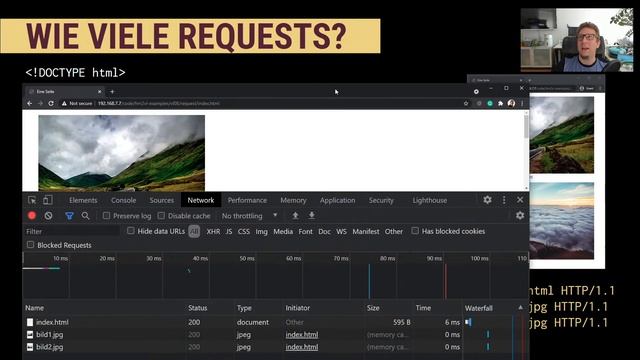This screenshot has height=360, width=640.
Task: Switch to the Elements tab
Action: pyautogui.click(x=83, y=200)
